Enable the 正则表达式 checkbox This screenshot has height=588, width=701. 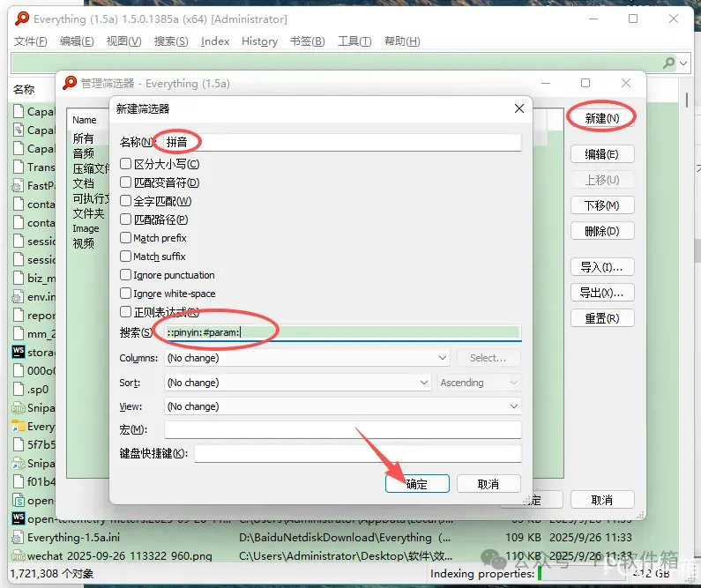tap(125, 312)
